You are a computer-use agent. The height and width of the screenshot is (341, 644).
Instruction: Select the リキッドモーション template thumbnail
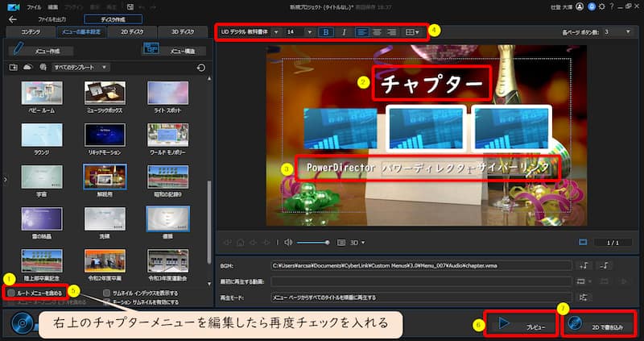click(x=105, y=135)
